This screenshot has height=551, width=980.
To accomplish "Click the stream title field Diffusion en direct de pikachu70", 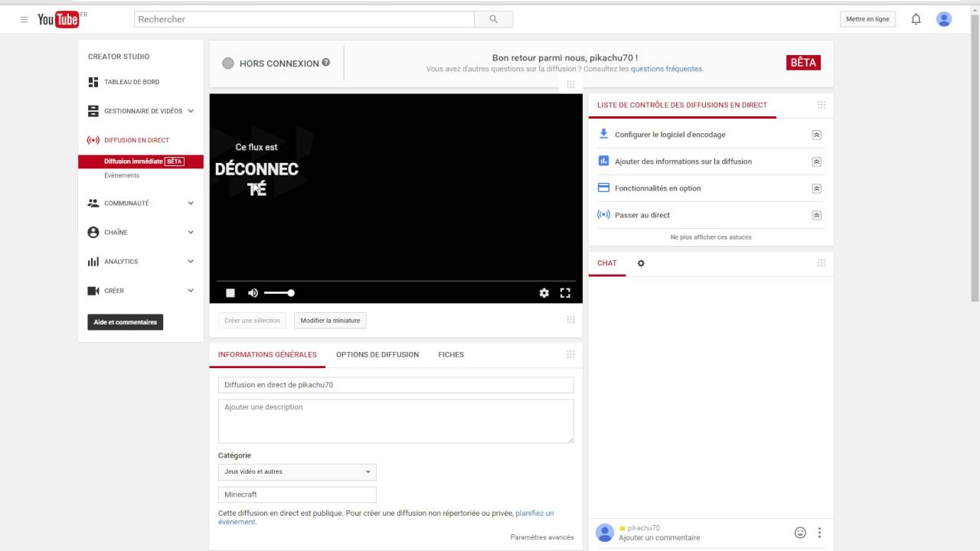I will [x=396, y=385].
